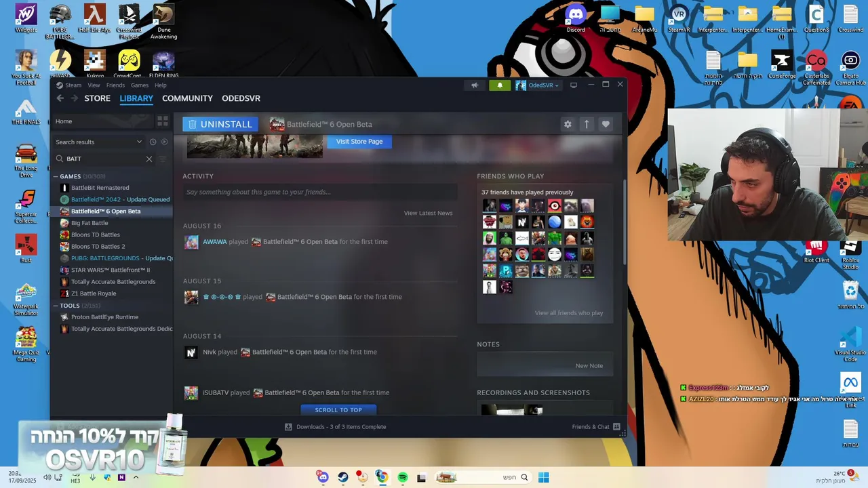The height and width of the screenshot is (488, 868).
Task: Select STAR WARS Battlefront II
Action: pyautogui.click(x=111, y=270)
